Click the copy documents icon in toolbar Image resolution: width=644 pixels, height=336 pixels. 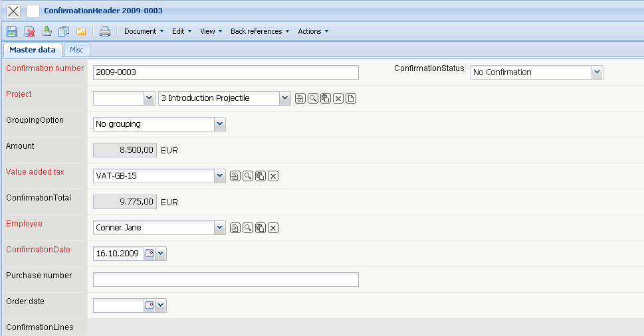tap(64, 31)
